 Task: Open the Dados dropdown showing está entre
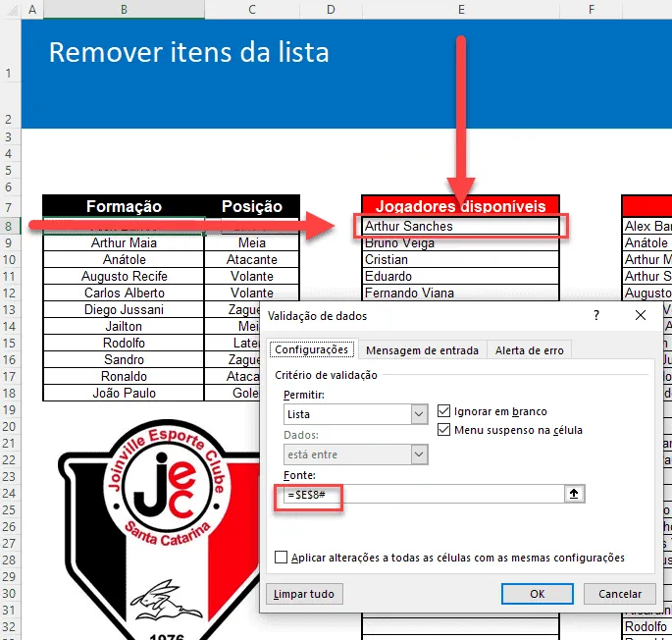pyautogui.click(x=356, y=454)
